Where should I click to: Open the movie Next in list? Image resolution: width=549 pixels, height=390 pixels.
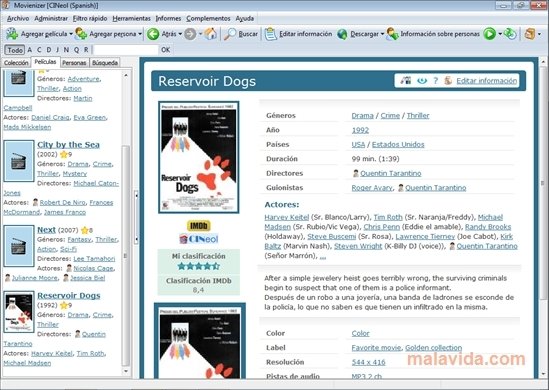[x=46, y=230]
